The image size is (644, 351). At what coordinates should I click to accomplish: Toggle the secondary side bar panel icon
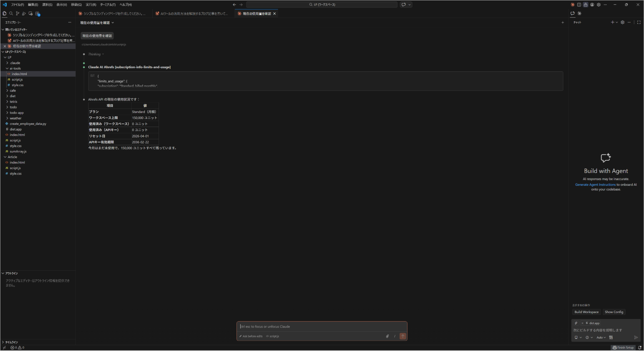coord(579,5)
